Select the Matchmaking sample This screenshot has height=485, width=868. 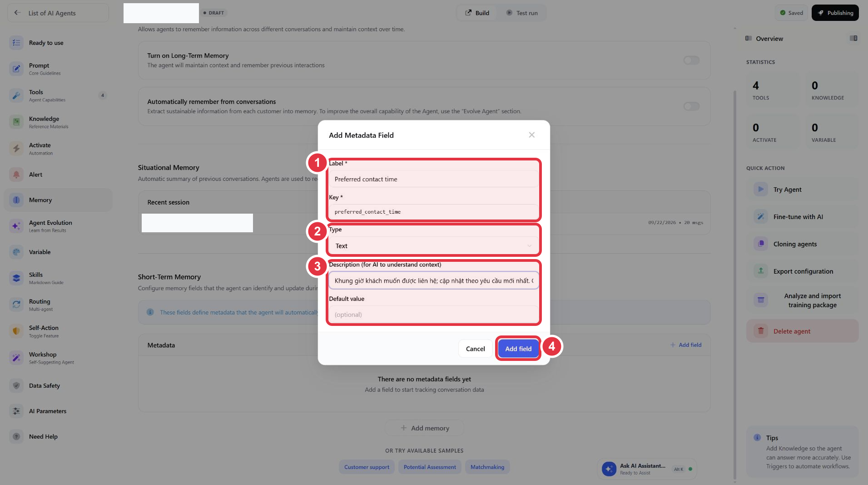tap(487, 467)
